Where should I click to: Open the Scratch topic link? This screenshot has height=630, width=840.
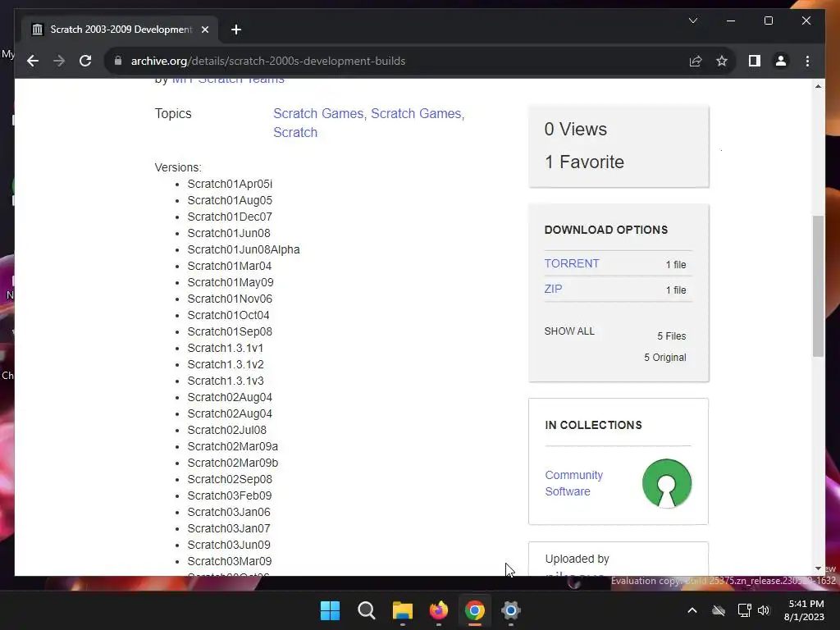[295, 132]
